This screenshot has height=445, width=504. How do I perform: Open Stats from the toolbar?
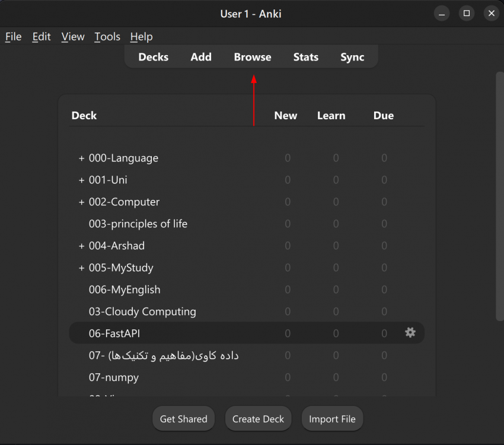[306, 57]
